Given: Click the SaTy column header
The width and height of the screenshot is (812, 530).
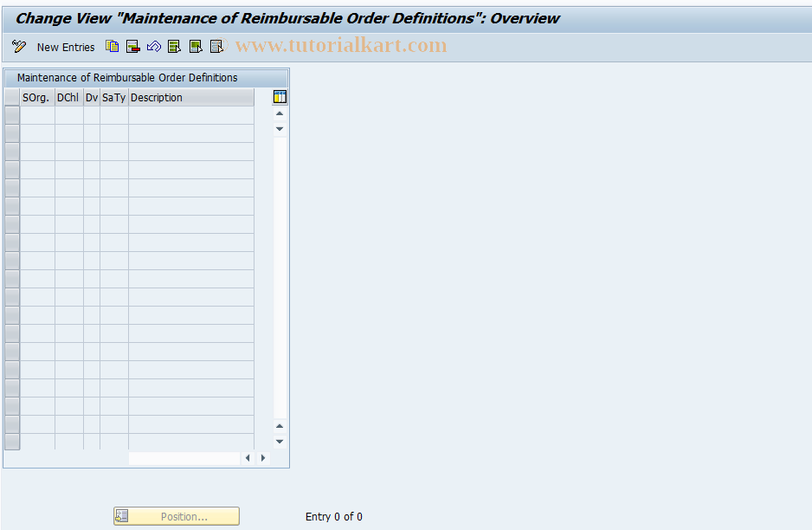Looking at the screenshot, I should pyautogui.click(x=114, y=97).
